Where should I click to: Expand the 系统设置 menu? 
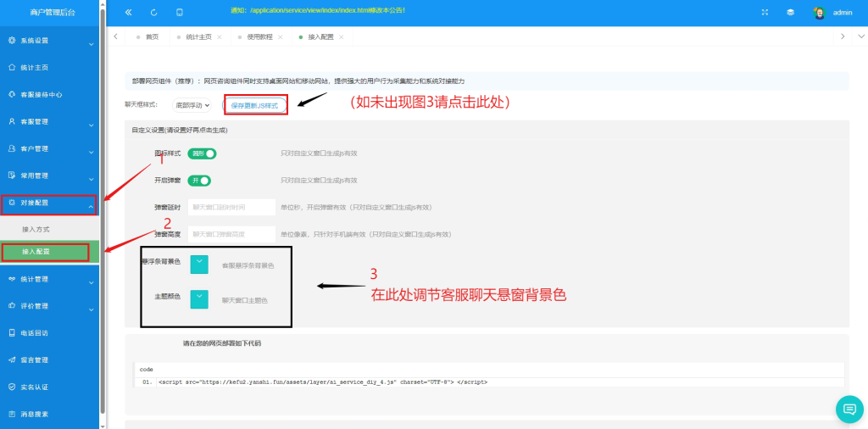click(x=92, y=44)
